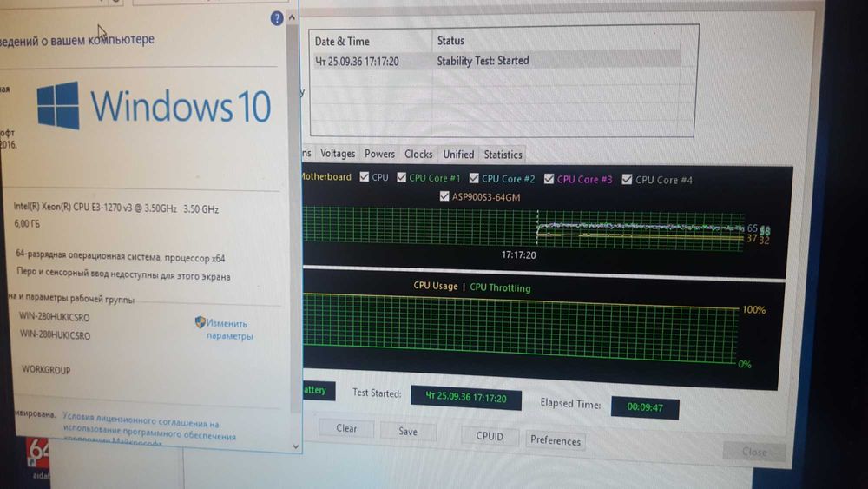The width and height of the screenshot is (868, 489).
Task: Toggle the CPU Core #4 checkbox
Action: click(627, 179)
